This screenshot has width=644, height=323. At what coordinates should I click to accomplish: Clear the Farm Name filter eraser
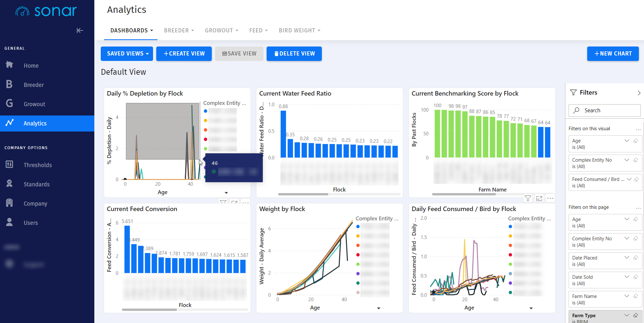click(x=635, y=296)
